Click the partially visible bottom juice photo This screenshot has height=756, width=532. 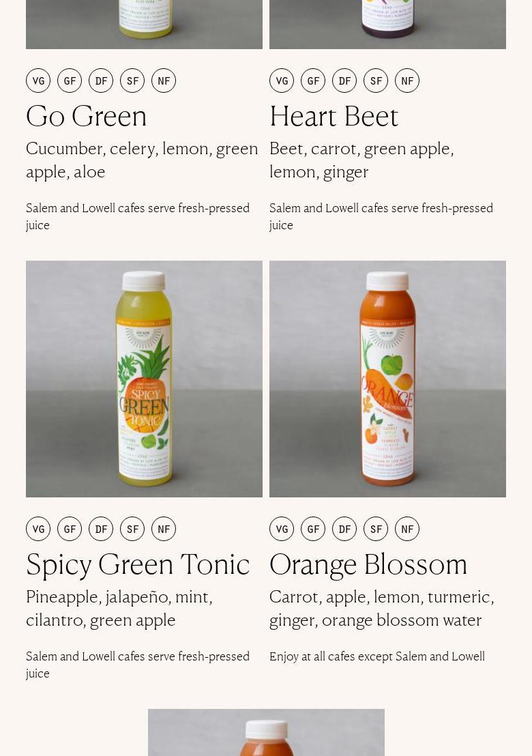(266, 732)
